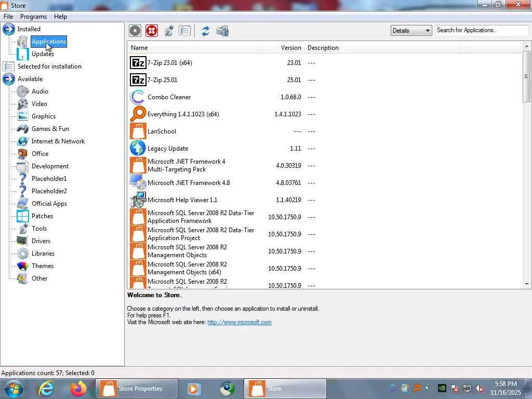Click the Legacy Update app icon
Screen dimensions: 532x399
[138, 148]
